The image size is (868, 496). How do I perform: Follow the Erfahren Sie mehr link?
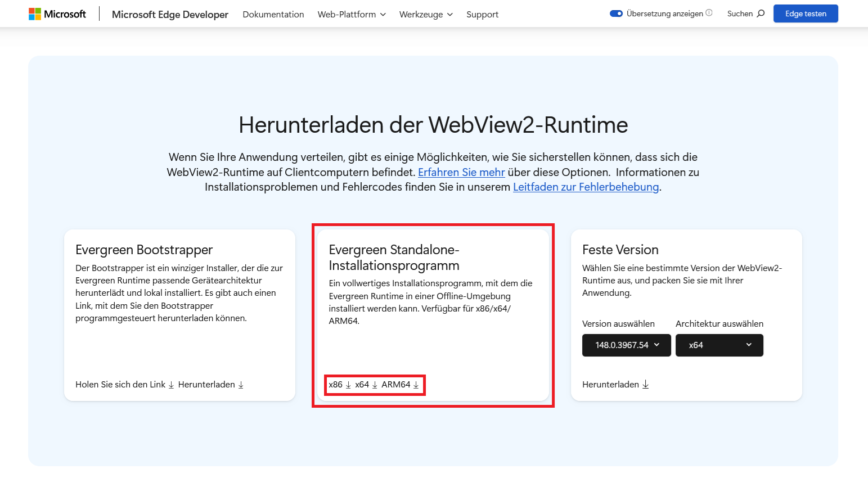coord(461,172)
